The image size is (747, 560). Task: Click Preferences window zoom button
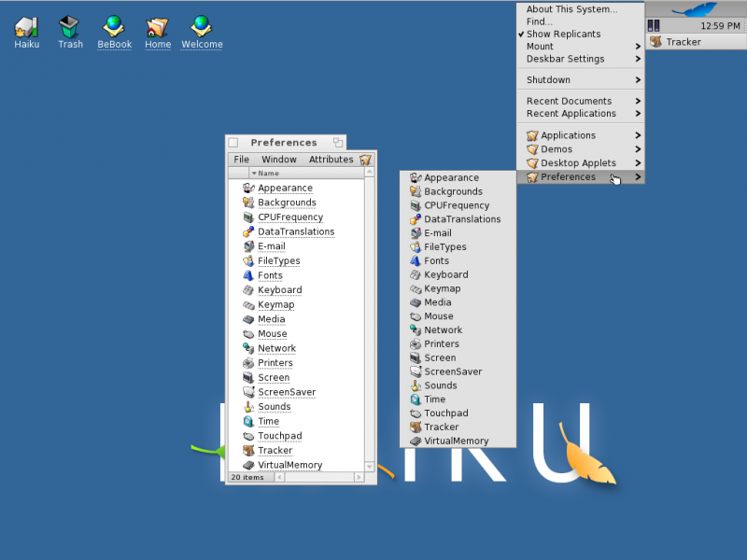point(338,143)
